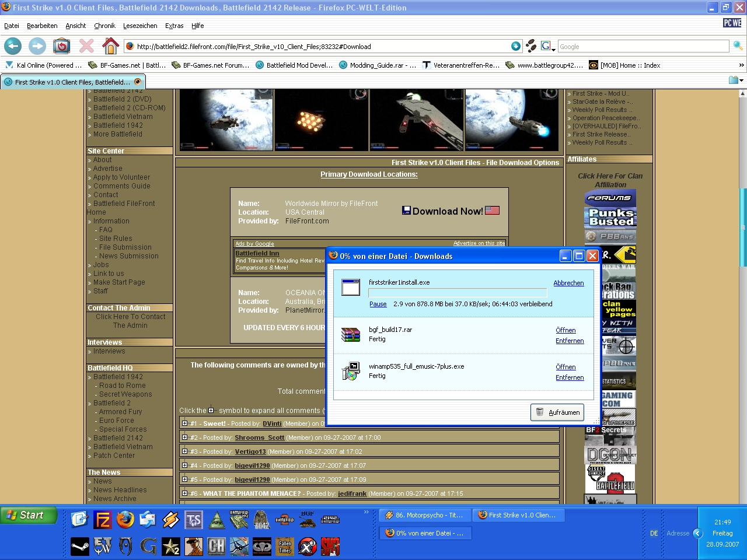Image resolution: width=747 pixels, height=560 pixels.
Task: Expand comment #6 What the Phantom Menace
Action: click(184, 494)
